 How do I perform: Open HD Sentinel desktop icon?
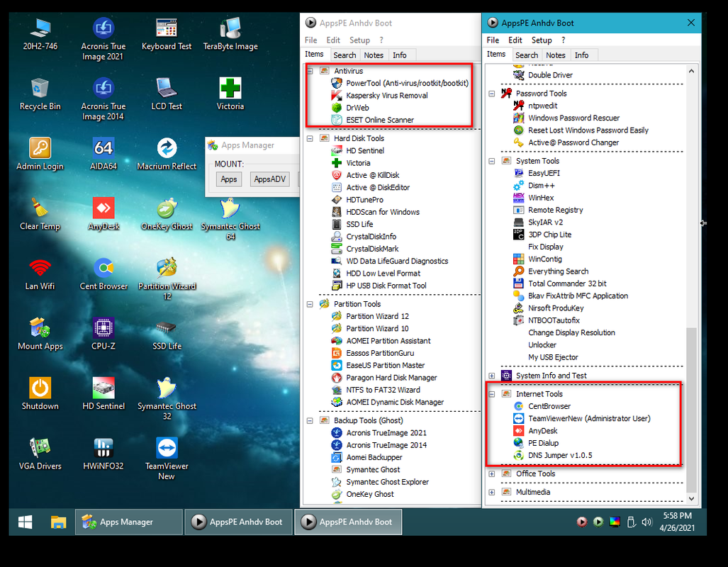[x=103, y=394]
